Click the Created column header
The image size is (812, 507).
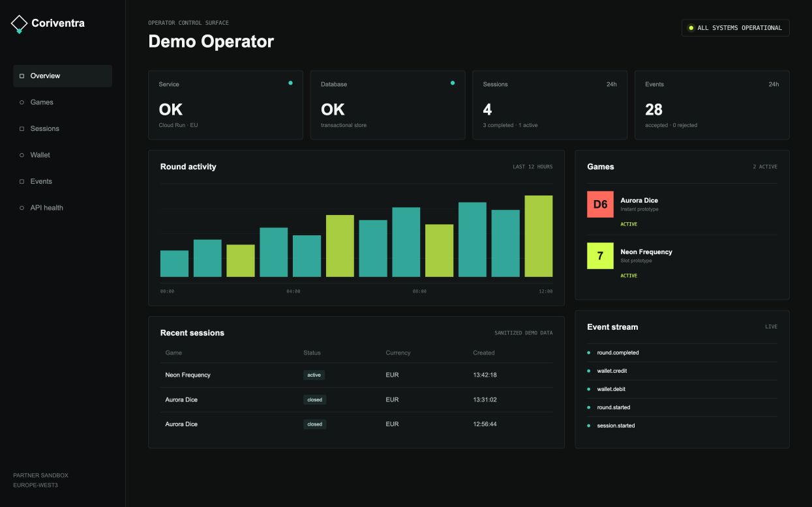coord(484,353)
